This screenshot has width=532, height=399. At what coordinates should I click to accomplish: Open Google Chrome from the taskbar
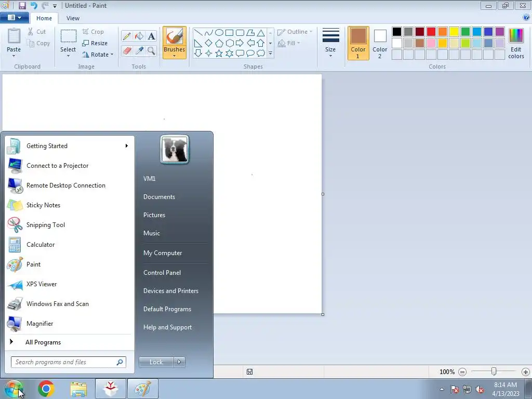46,389
